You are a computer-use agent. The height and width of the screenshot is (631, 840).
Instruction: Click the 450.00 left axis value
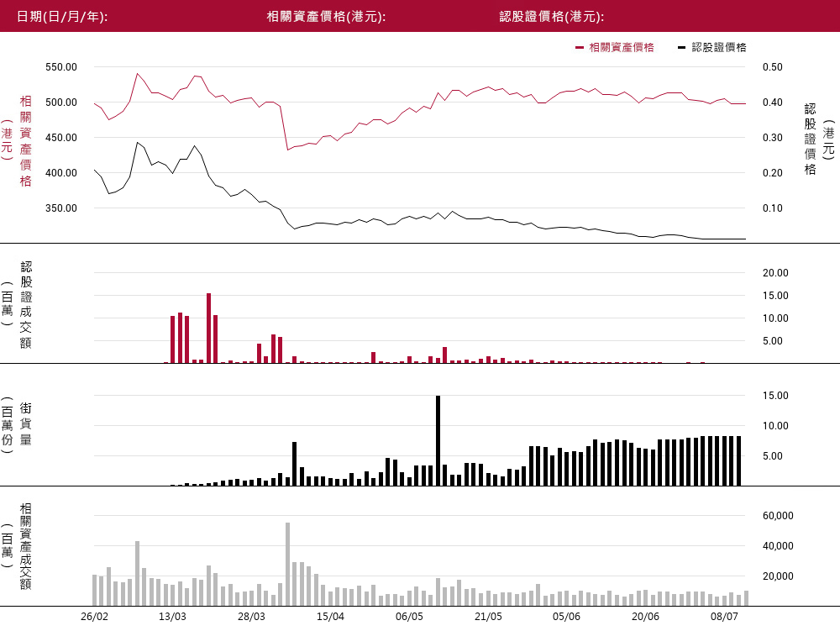[x=61, y=138]
